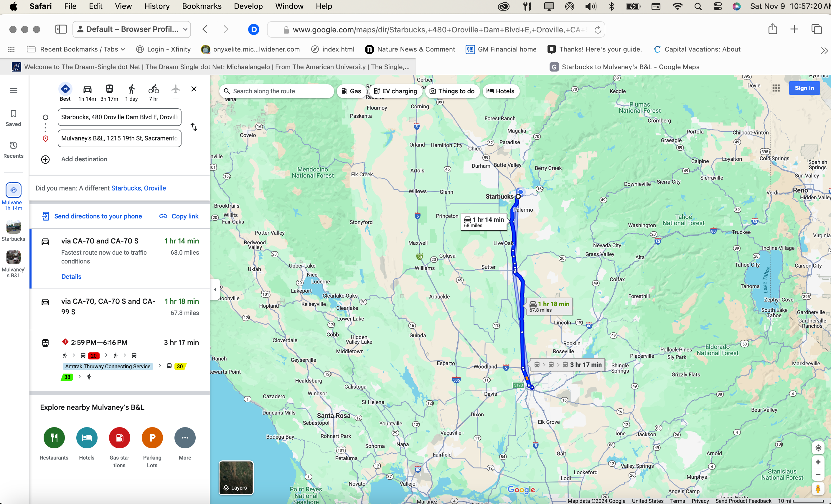831x504 pixels.
Task: Open the Develop menu
Action: (248, 6)
